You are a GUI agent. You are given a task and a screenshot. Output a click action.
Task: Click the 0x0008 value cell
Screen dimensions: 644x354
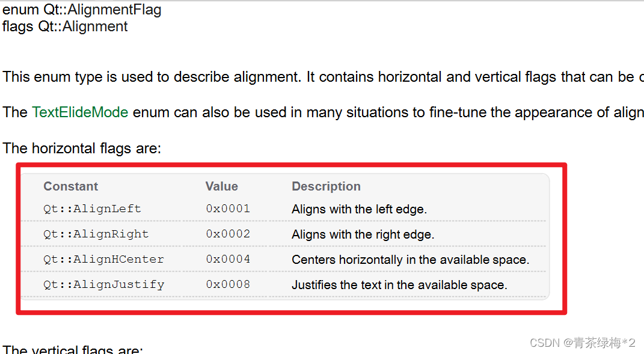(x=228, y=285)
